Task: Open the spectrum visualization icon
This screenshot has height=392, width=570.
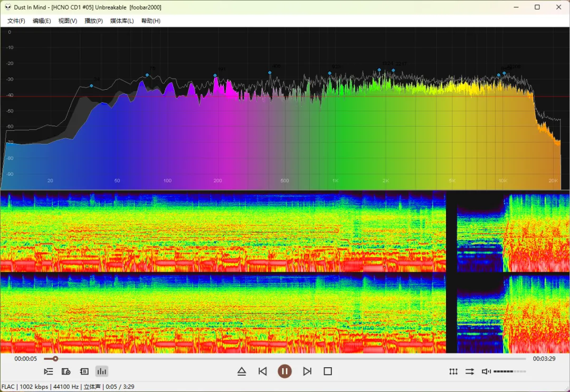Action: (101, 371)
